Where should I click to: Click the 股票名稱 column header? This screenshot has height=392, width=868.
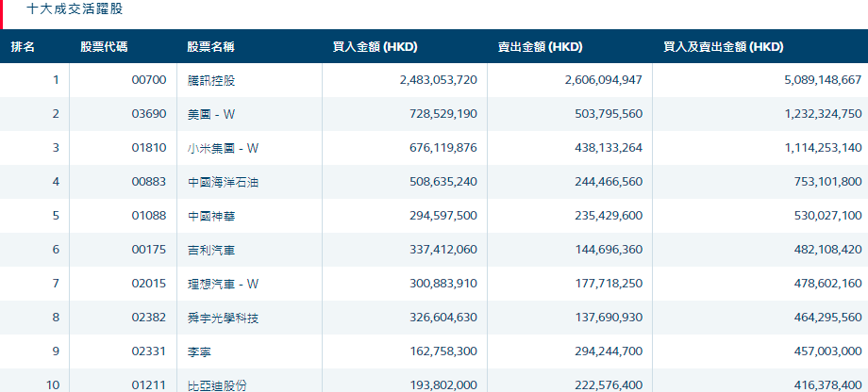[x=211, y=47]
